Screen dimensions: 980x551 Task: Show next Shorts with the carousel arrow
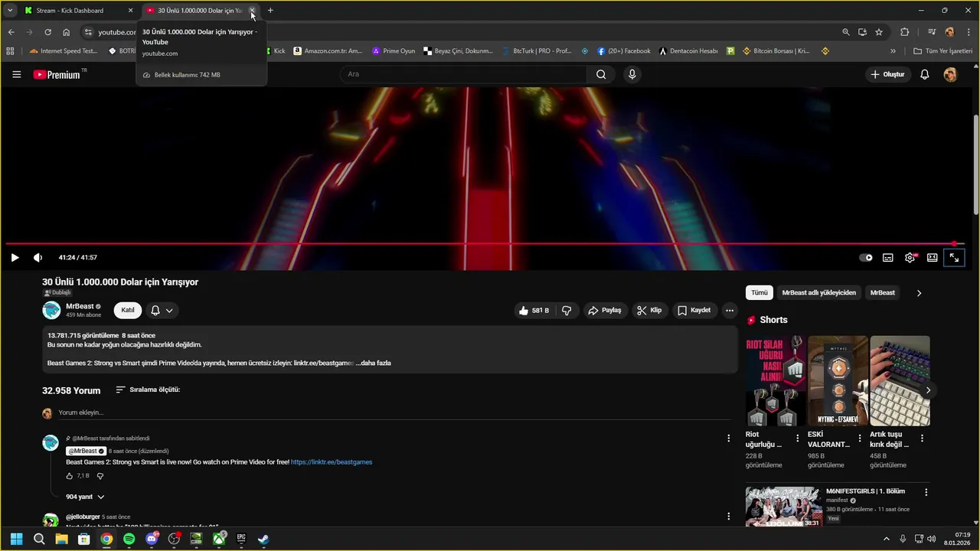tap(927, 390)
